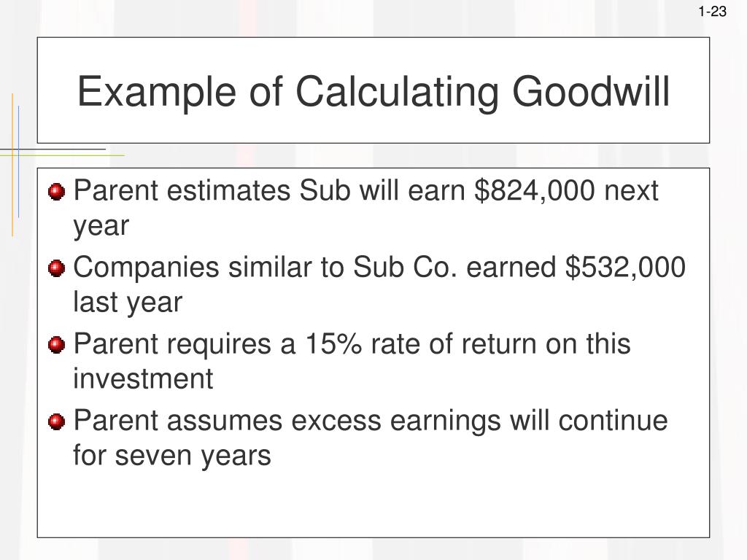747x560 pixels.
Task: Click the red bullet before 'Parent assumes'
Action: click(57, 421)
